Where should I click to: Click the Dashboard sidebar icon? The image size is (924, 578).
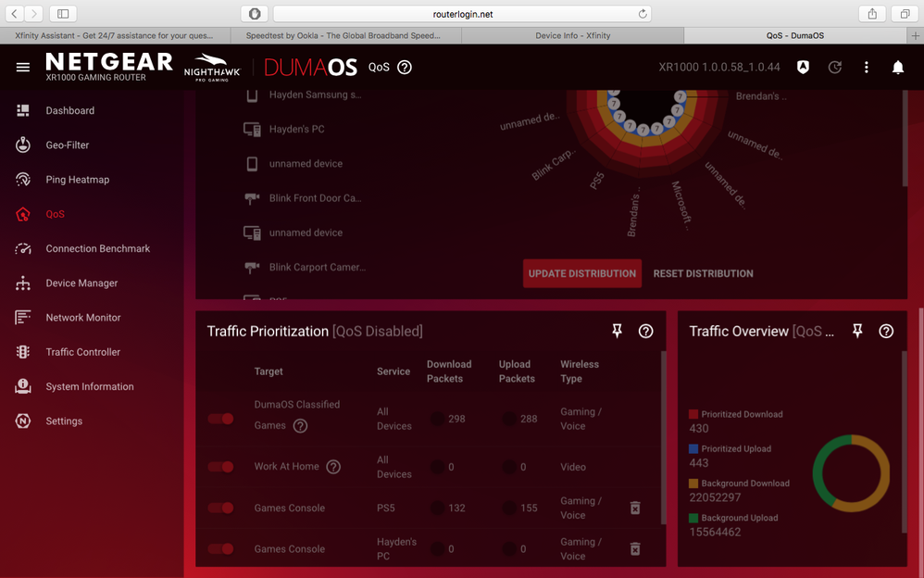point(23,110)
